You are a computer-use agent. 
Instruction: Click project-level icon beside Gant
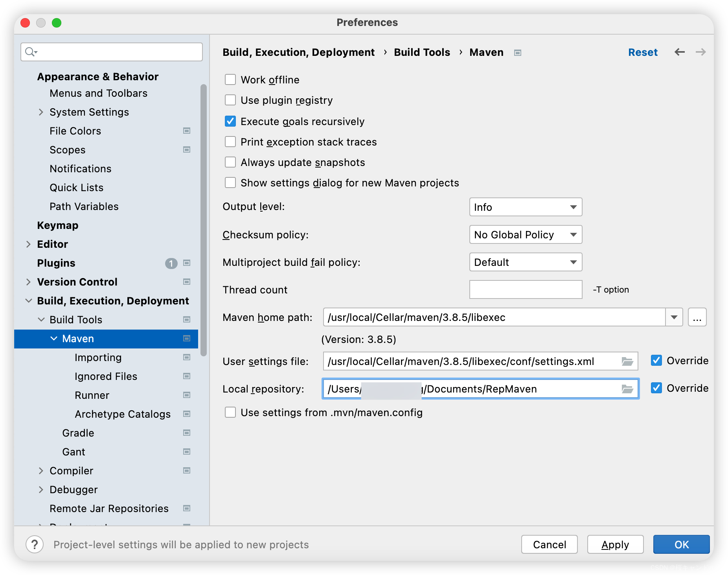(187, 452)
